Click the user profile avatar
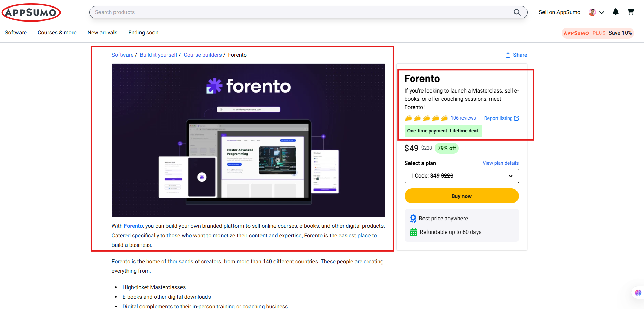Image resolution: width=644 pixels, height=309 pixels. click(592, 12)
